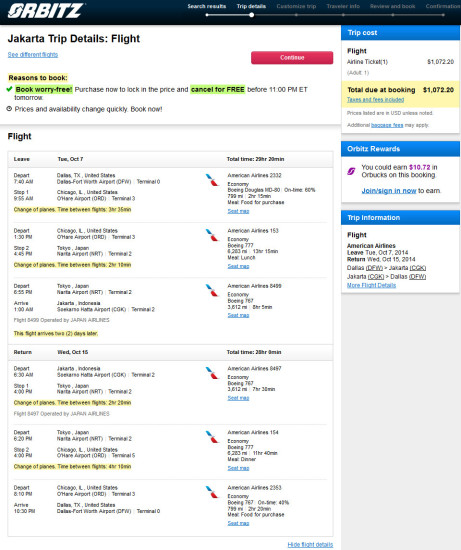This screenshot has height=550, width=461.
Task: Open Taxes and fees included link
Action: (x=375, y=100)
